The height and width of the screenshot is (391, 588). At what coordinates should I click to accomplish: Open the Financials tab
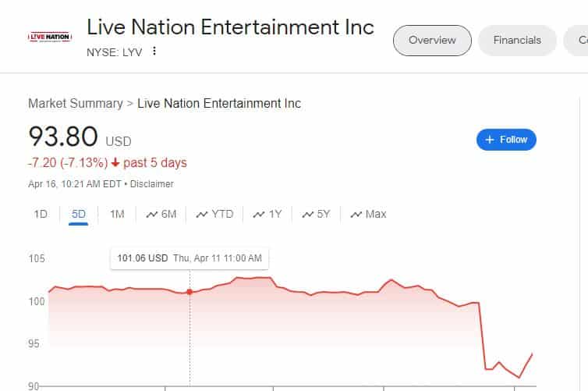click(517, 41)
